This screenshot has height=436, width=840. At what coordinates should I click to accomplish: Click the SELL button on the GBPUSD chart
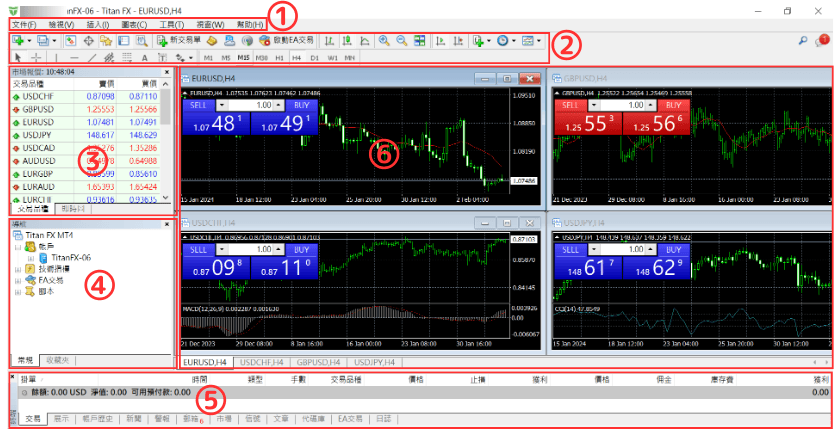(571, 105)
